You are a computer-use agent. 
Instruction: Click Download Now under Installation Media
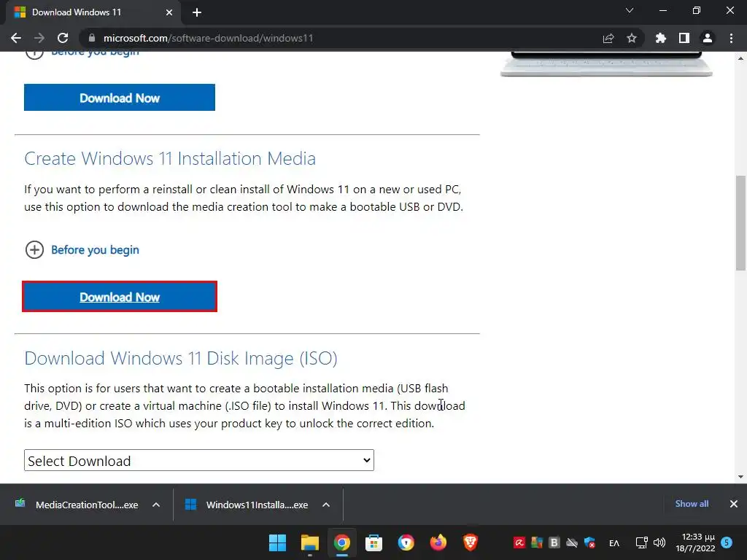point(120,297)
